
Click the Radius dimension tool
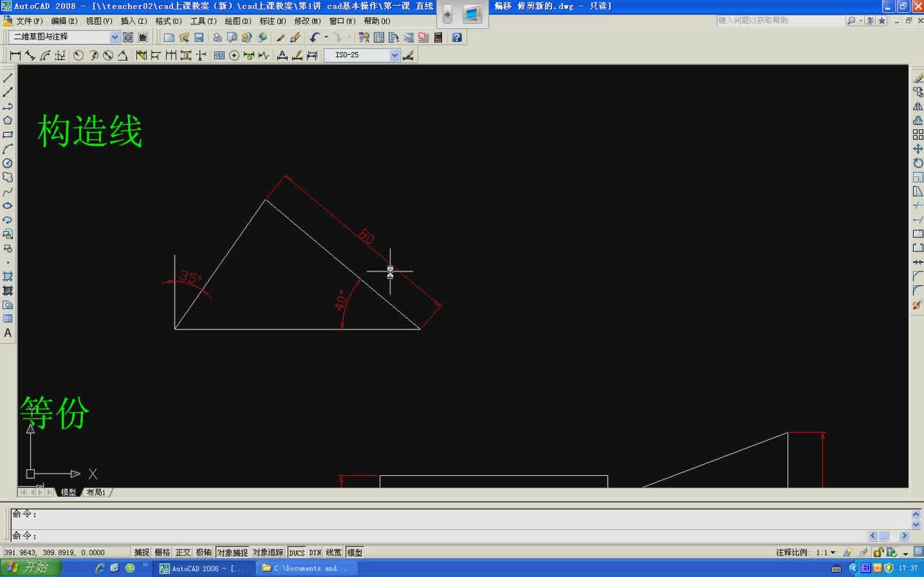coord(78,56)
